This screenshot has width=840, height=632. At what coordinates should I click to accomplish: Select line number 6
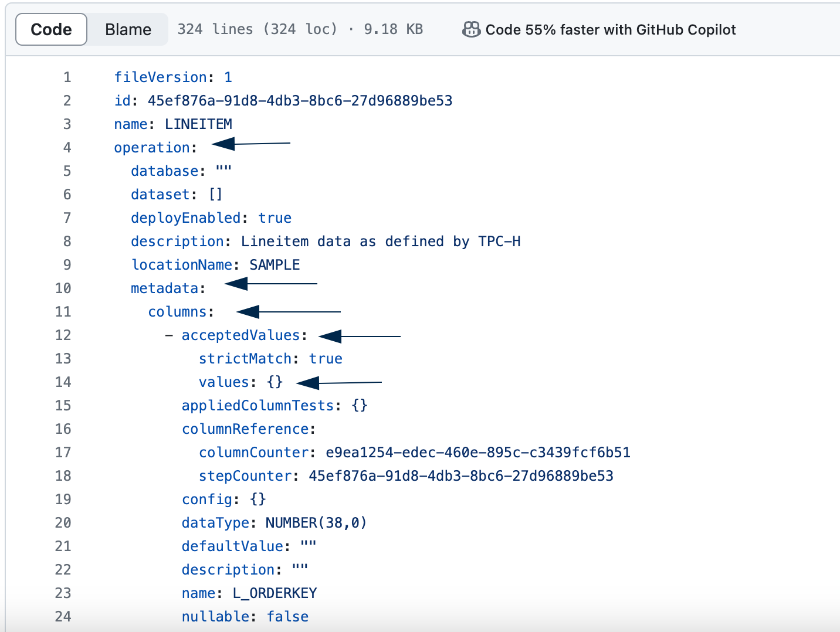pyautogui.click(x=67, y=195)
